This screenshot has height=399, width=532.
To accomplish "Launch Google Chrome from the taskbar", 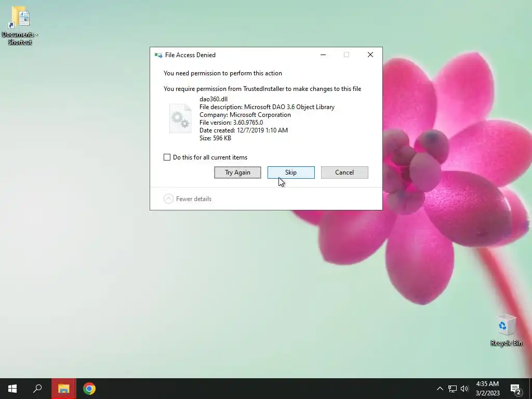I will [x=89, y=389].
